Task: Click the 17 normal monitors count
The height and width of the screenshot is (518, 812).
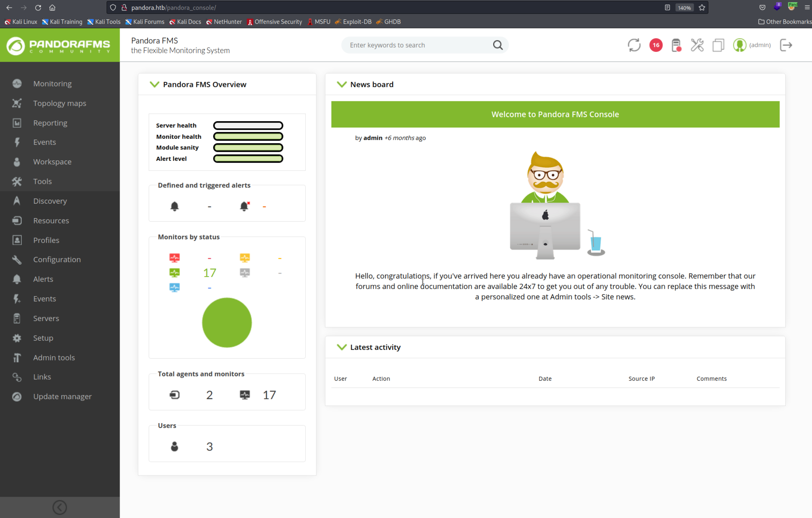Action: tap(209, 273)
